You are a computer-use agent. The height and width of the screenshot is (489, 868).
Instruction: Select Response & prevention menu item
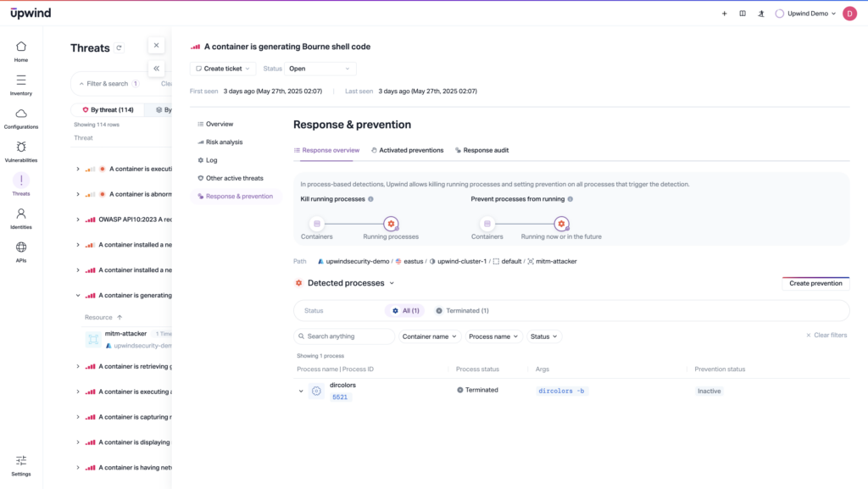click(236, 197)
